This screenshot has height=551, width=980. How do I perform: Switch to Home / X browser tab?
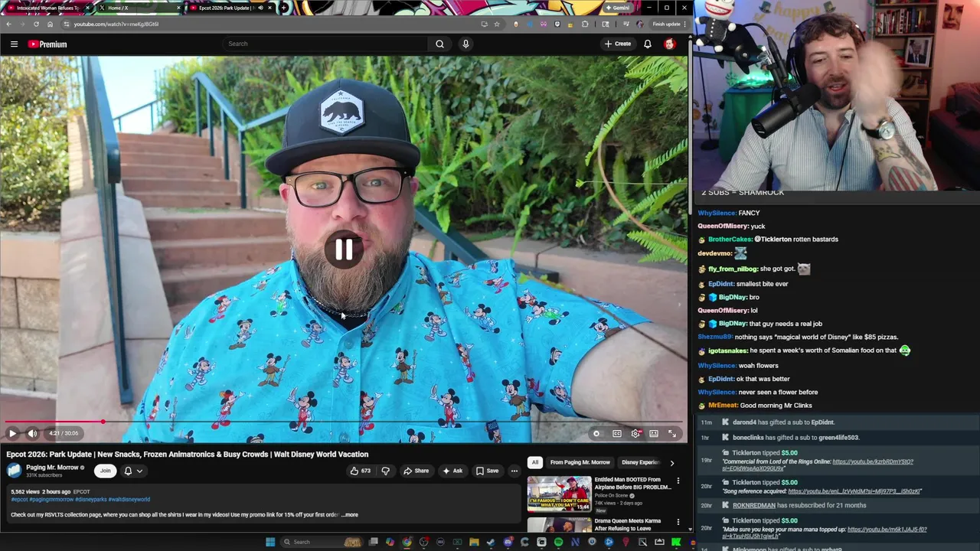(138, 8)
